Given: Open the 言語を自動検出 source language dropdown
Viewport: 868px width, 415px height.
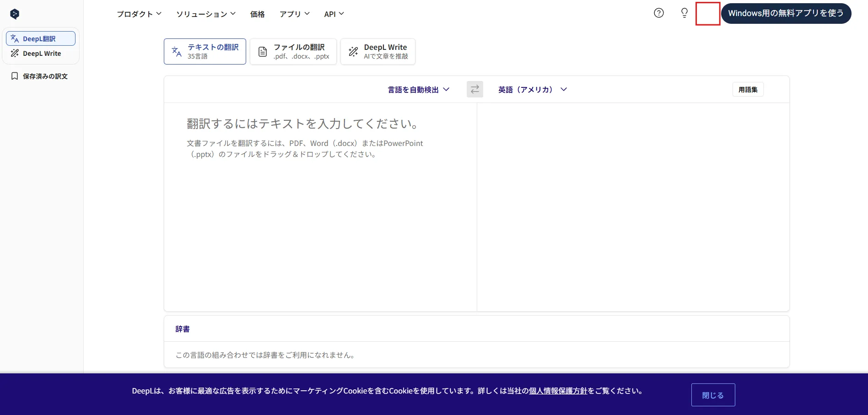Looking at the screenshot, I should click(419, 90).
